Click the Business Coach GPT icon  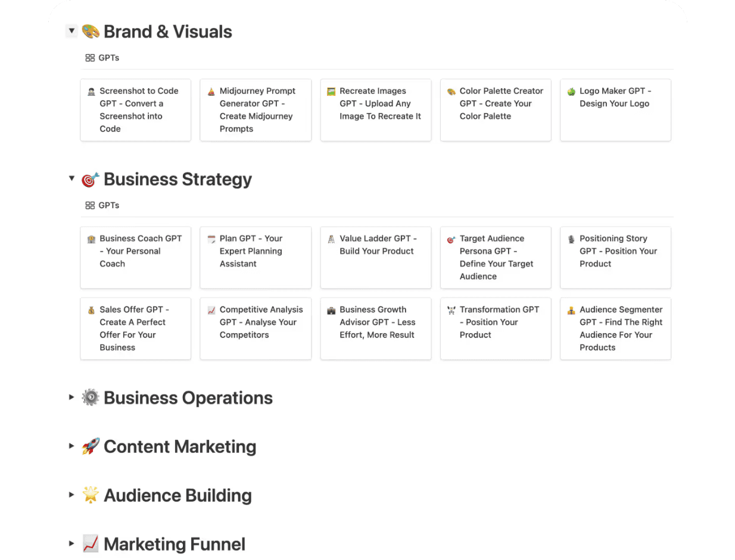[x=91, y=239]
